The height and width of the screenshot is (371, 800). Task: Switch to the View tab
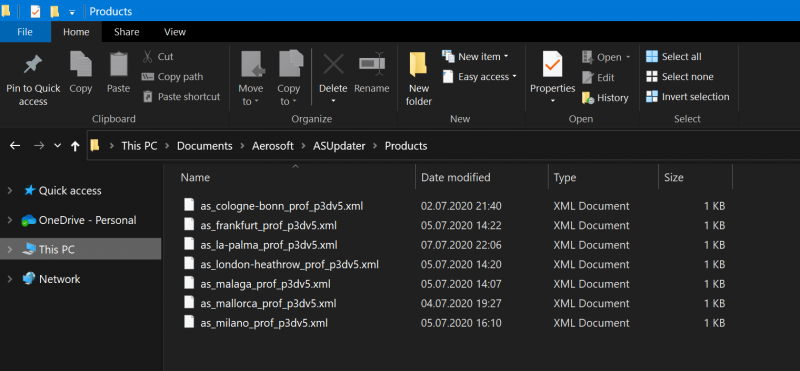175,32
